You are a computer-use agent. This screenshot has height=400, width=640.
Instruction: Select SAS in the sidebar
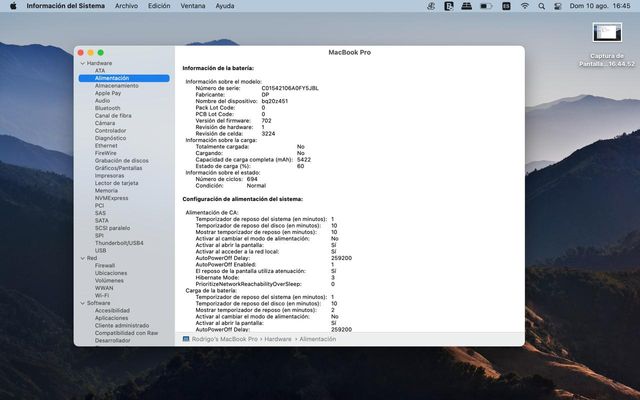point(100,213)
